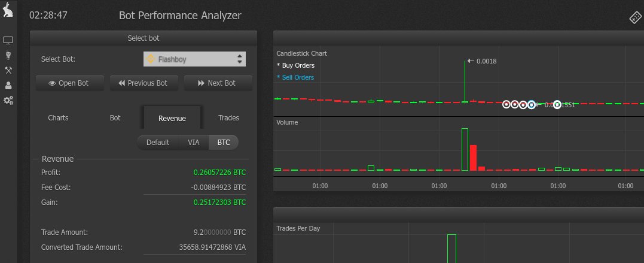Switch to the Charts tab

58,118
